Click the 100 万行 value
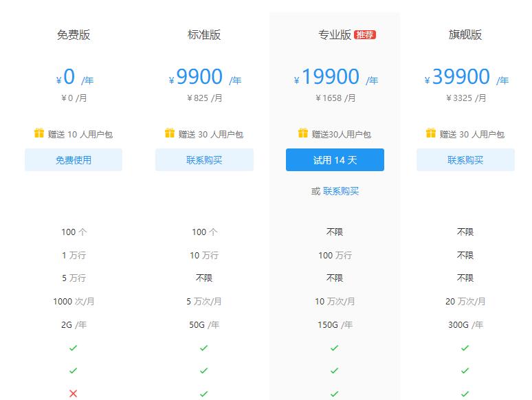The height and width of the screenshot is (400, 532). pos(335,255)
